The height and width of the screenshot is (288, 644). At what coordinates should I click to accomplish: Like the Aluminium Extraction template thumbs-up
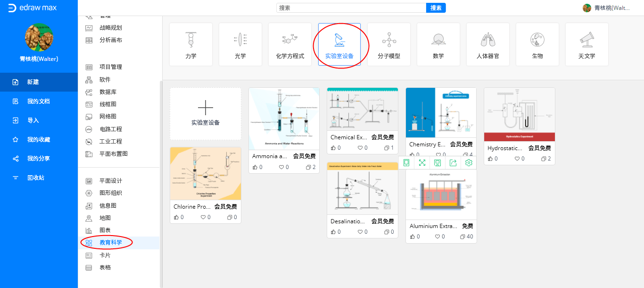tap(413, 237)
